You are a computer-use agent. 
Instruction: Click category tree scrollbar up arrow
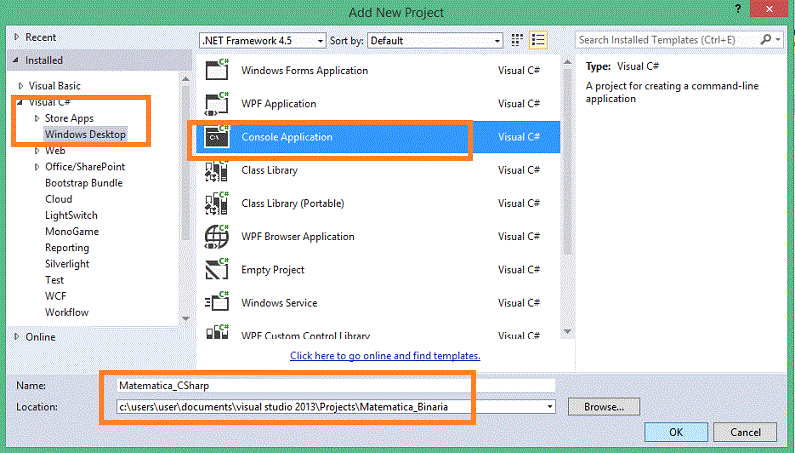[x=186, y=79]
